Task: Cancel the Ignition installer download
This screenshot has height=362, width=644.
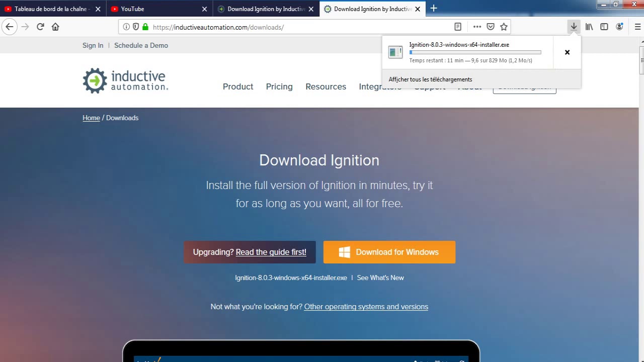Action: coord(567,52)
